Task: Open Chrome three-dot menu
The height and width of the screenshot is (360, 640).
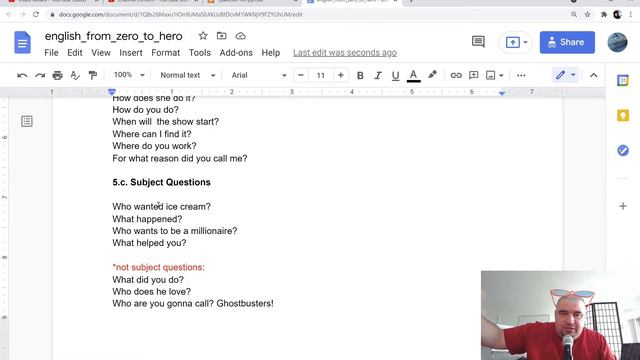Action: point(631,14)
